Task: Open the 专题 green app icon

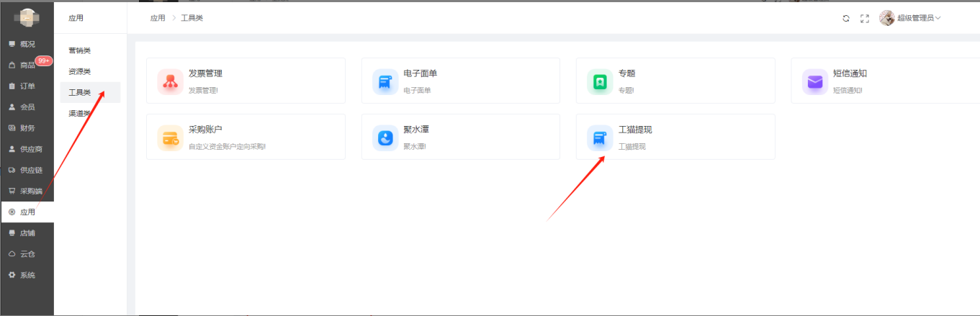Action: tap(600, 81)
